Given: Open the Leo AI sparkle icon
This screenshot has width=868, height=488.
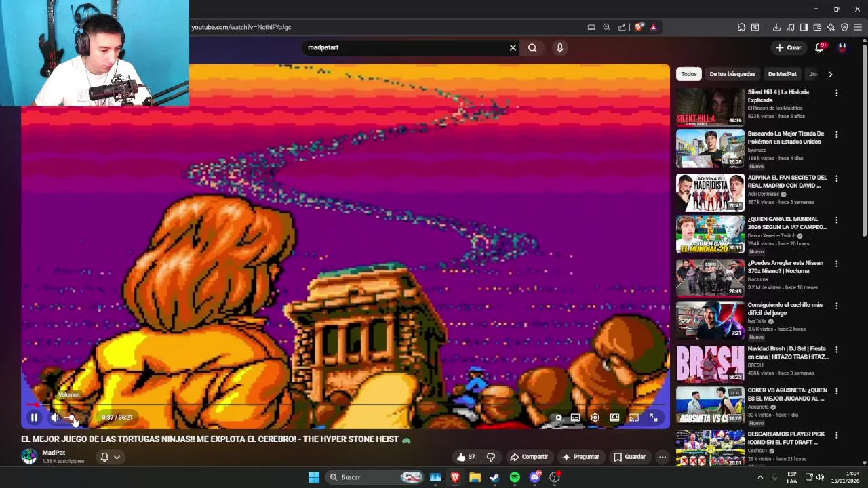Looking at the screenshot, I should pyautogui.click(x=831, y=27).
